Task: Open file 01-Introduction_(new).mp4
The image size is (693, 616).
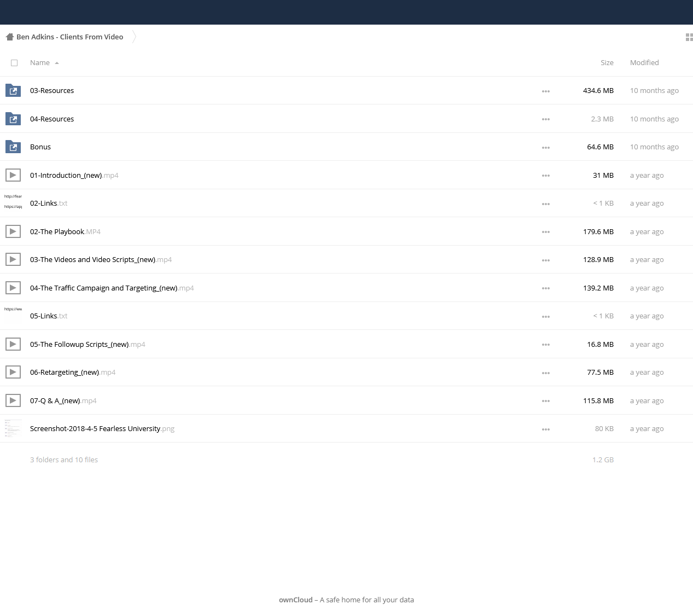Action: 74,175
